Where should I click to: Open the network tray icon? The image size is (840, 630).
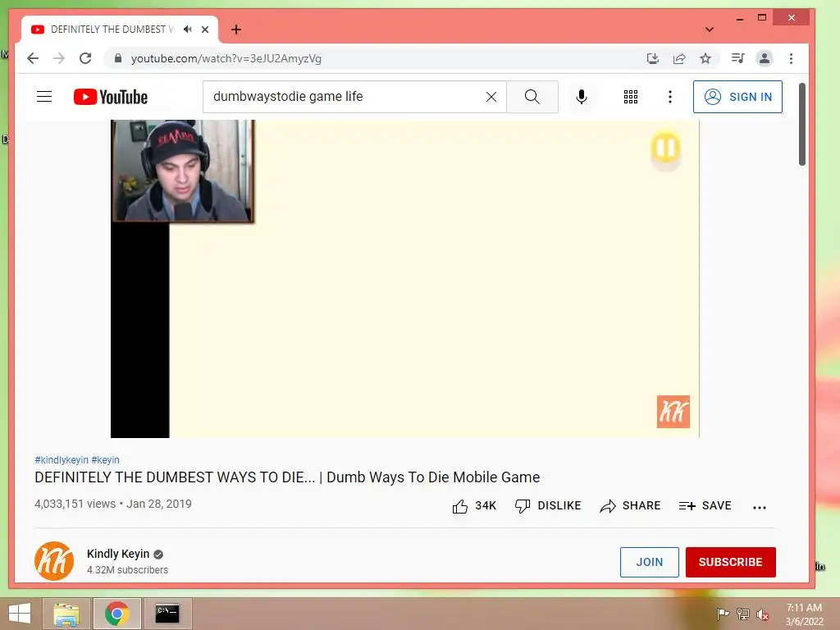pos(743,614)
